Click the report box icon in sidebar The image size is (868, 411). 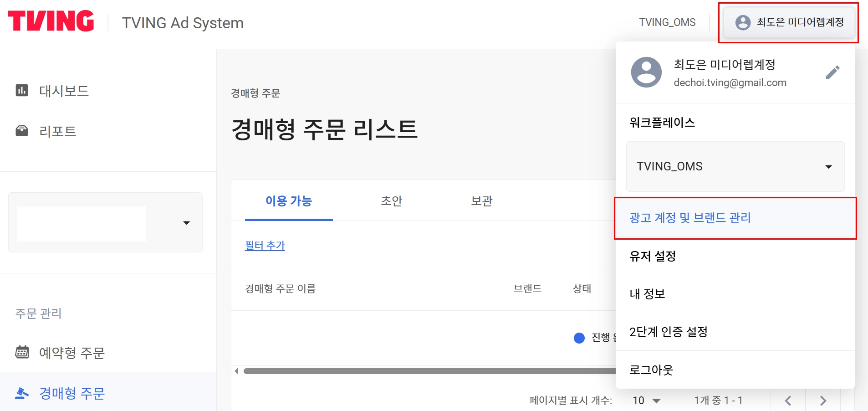22,131
